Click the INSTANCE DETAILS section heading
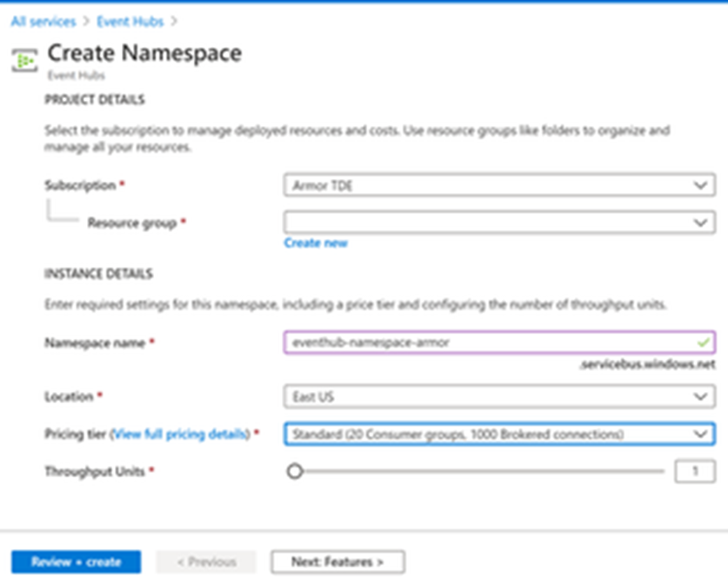This screenshot has width=728, height=578. click(x=98, y=274)
